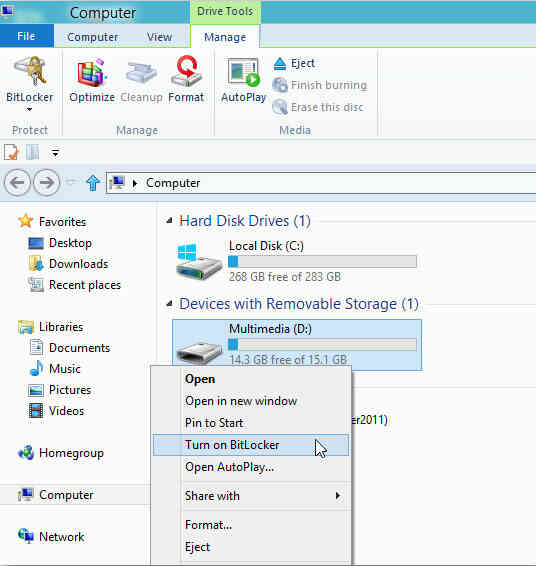Click the Multimedia (D:) capacity bar
Viewport: 536px width, 566px height.
(x=322, y=344)
